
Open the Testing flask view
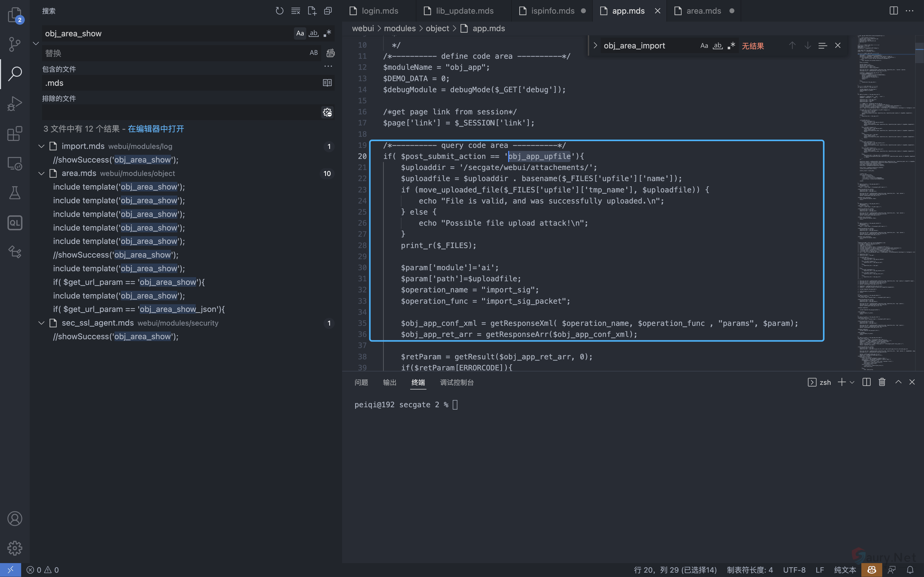point(14,193)
